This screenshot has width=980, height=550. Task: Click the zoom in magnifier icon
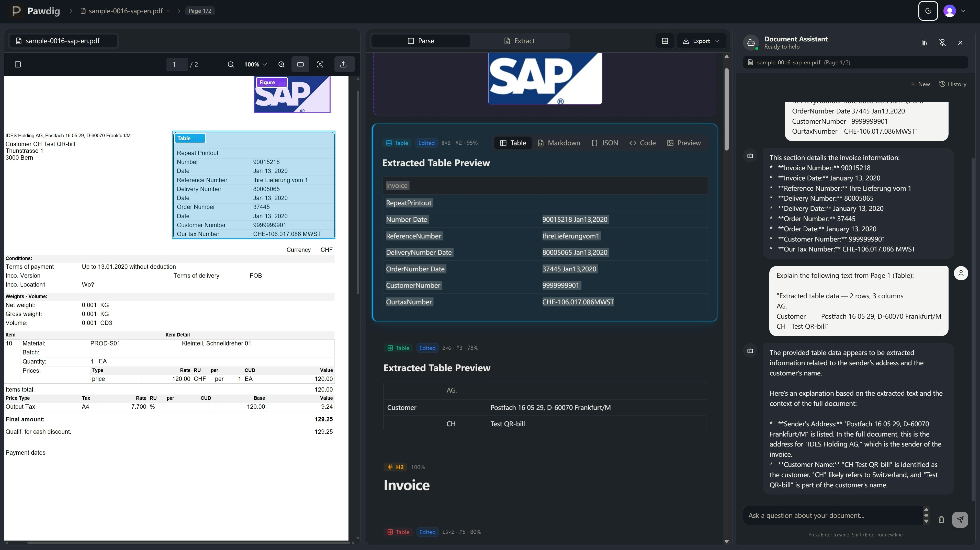tap(281, 64)
